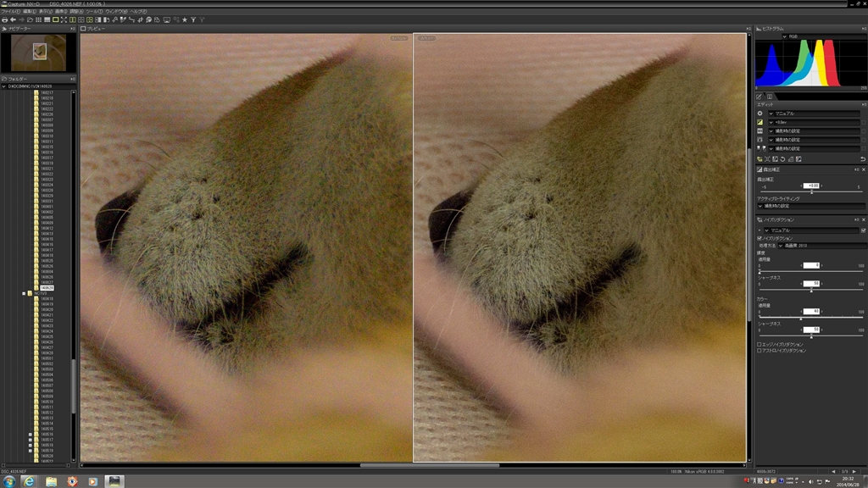Adjust the 輝度 シャープネス slider

click(x=811, y=290)
